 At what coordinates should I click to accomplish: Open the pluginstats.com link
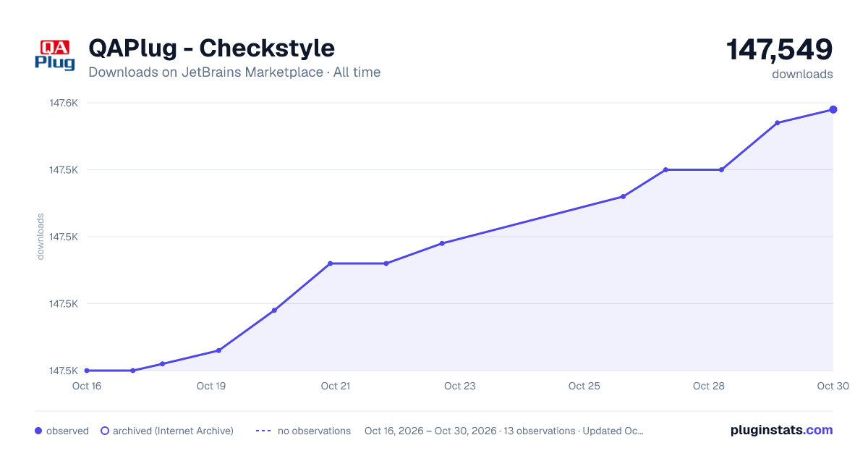click(x=781, y=430)
